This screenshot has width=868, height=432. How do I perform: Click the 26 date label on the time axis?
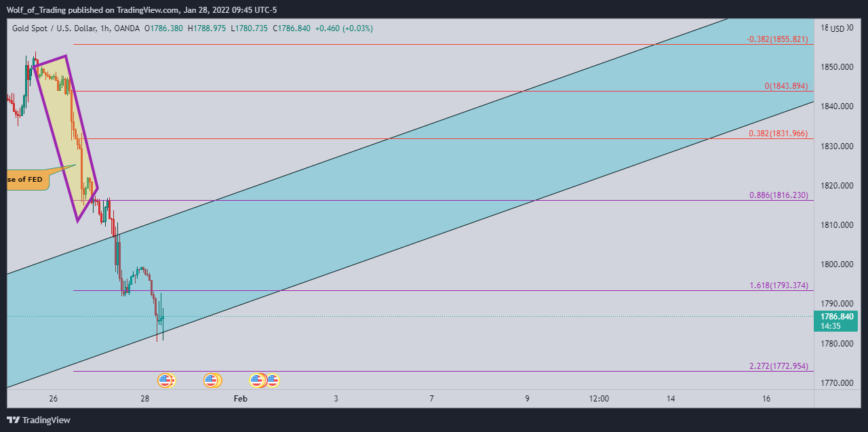pyautogui.click(x=54, y=399)
